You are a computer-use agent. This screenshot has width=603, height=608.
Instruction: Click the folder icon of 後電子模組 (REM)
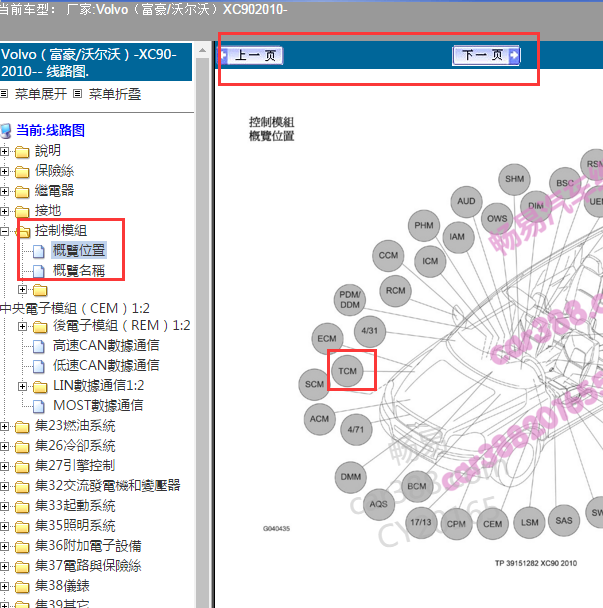click(x=40, y=327)
